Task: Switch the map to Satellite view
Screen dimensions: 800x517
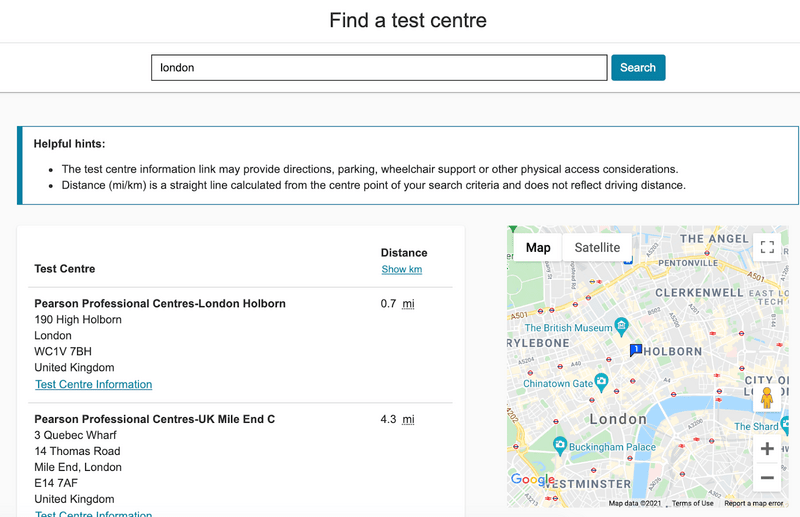Action: click(x=597, y=248)
